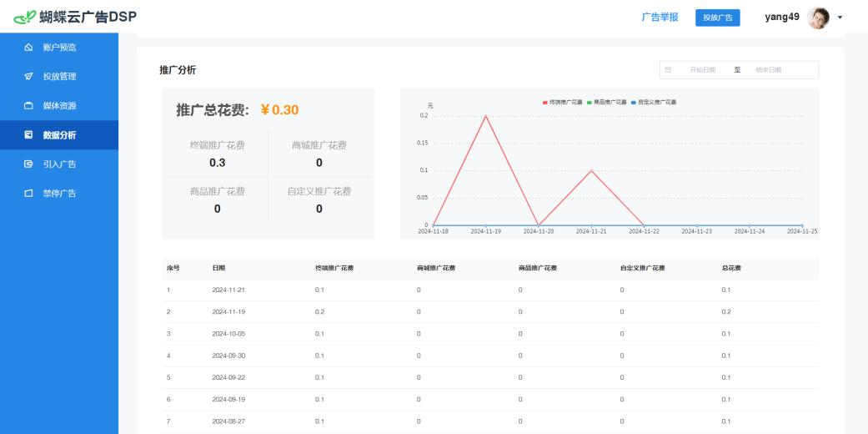Click the 禁停广告 sidebar icon
Viewport: 868px width, 434px height.
(x=29, y=194)
